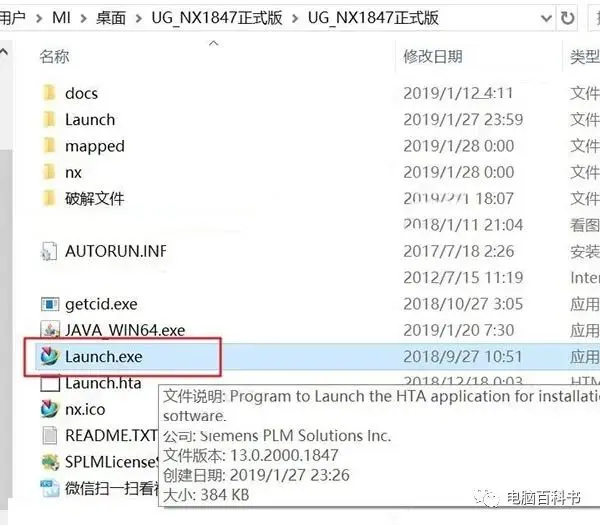Sort files by 类型 column header
600x525 pixels.
(585, 57)
